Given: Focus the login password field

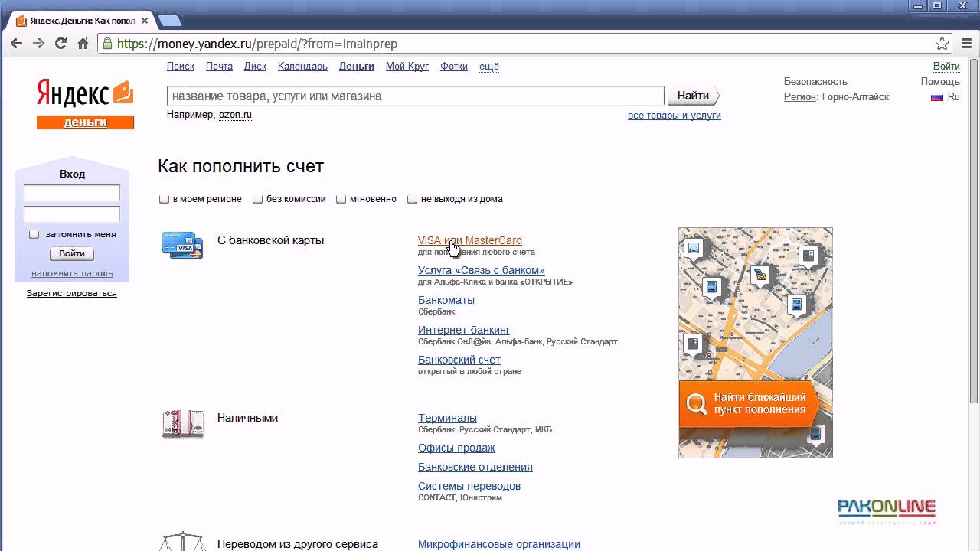Looking at the screenshot, I should [72, 214].
